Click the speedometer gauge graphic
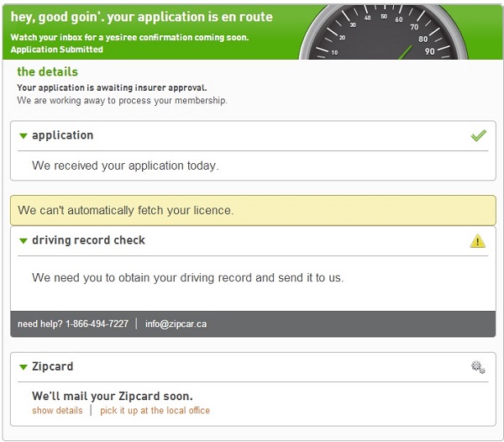Screen dimensions: 504x442 [384, 32]
